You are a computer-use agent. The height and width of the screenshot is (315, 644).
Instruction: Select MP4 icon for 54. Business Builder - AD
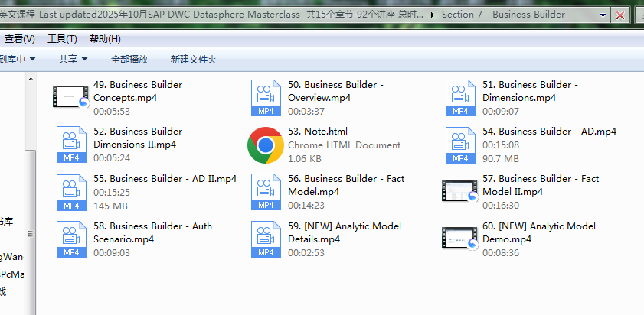460,145
